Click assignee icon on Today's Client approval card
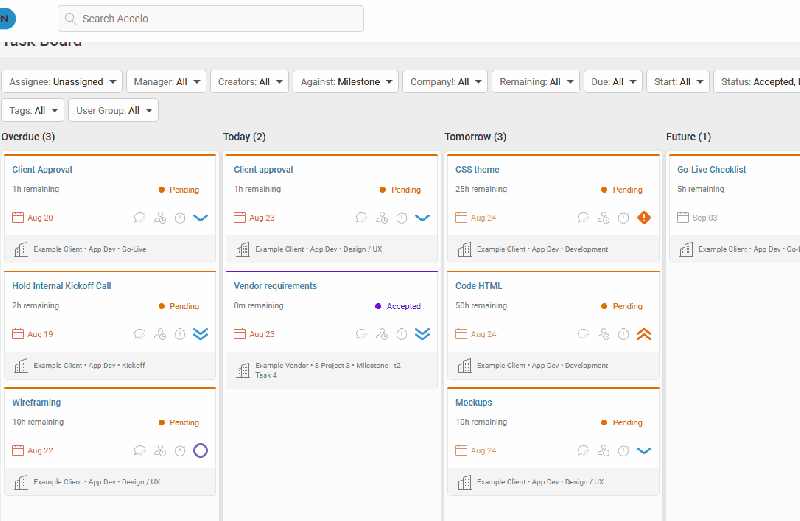 tap(382, 218)
